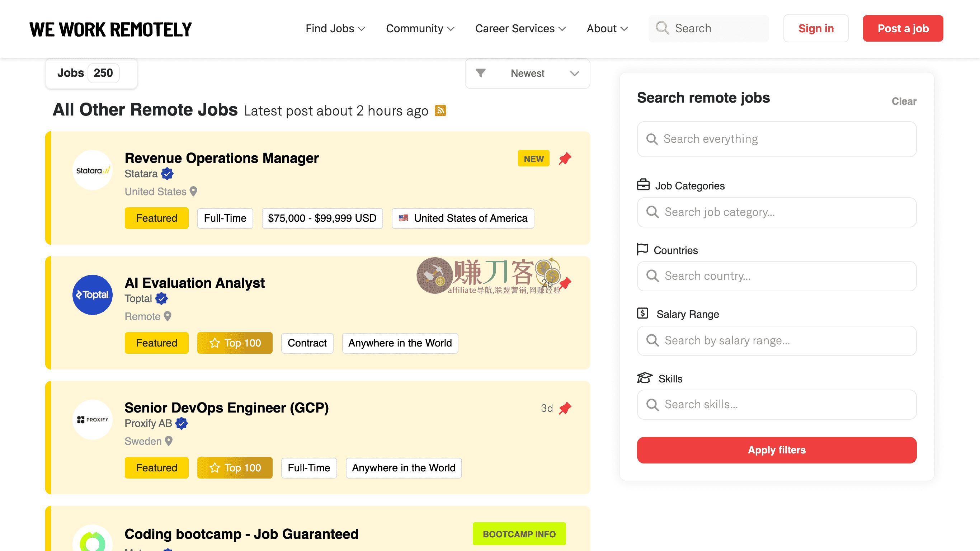Click the flag Countries icon
This screenshot has width=980, height=551.
(x=642, y=249)
